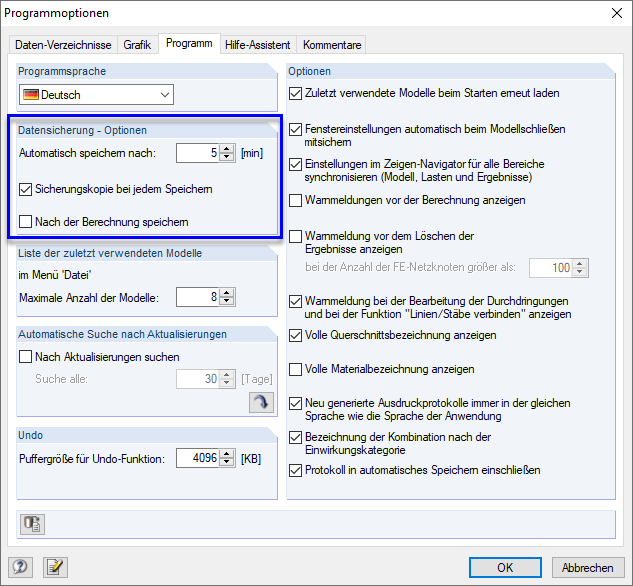Go to the Hilfe-Assistent tab
Viewport: 633px width, 586px height.
coord(258,44)
